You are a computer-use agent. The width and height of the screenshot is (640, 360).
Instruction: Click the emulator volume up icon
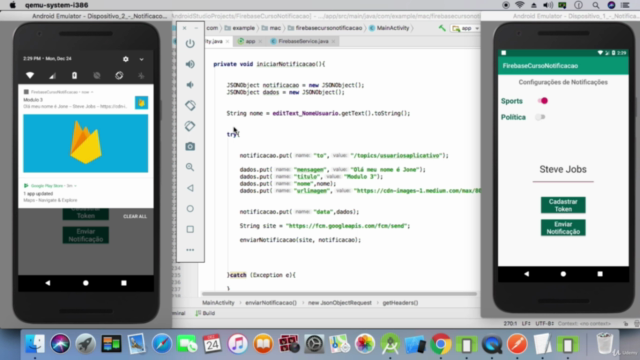tap(190, 64)
